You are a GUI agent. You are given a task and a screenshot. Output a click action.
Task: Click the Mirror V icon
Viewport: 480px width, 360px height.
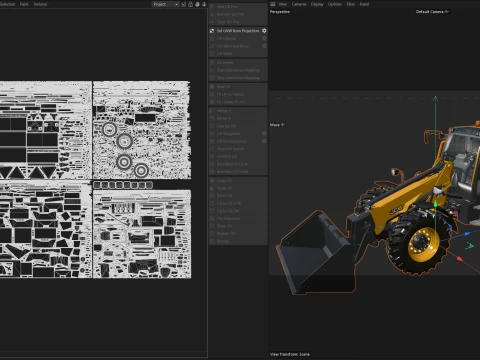(x=212, y=118)
